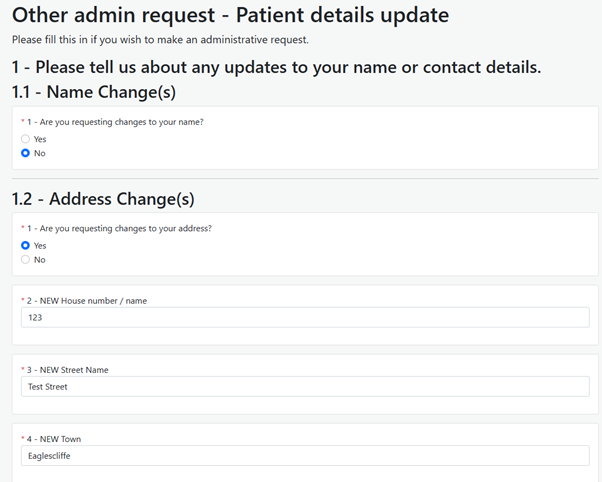Viewport: 602px width, 482px height.
Task: Select Yes for name change request
Action: 26,139
